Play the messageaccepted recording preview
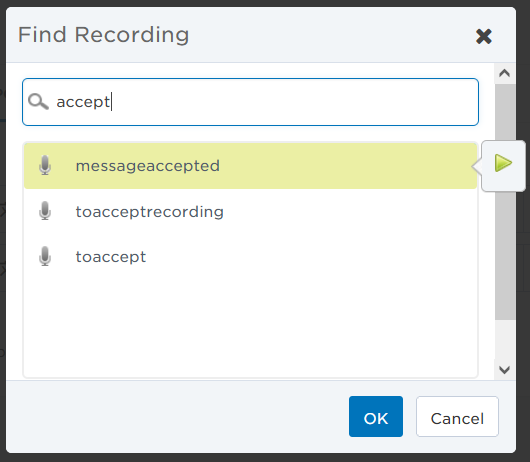This screenshot has height=462, width=530. tap(503, 163)
